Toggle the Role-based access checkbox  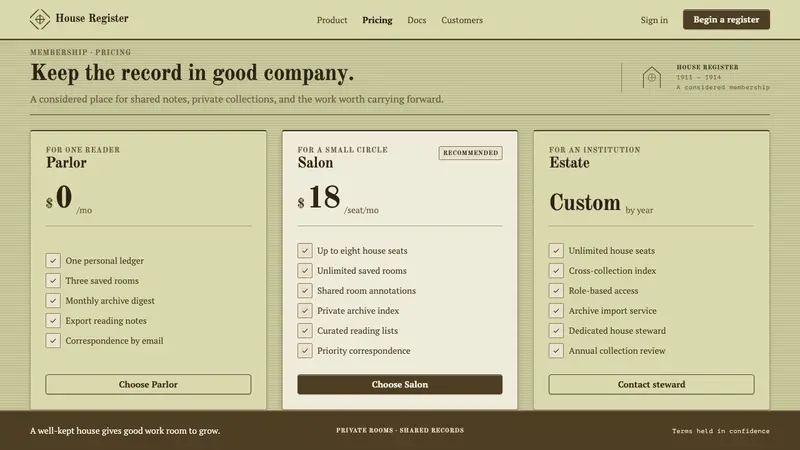[x=556, y=290]
